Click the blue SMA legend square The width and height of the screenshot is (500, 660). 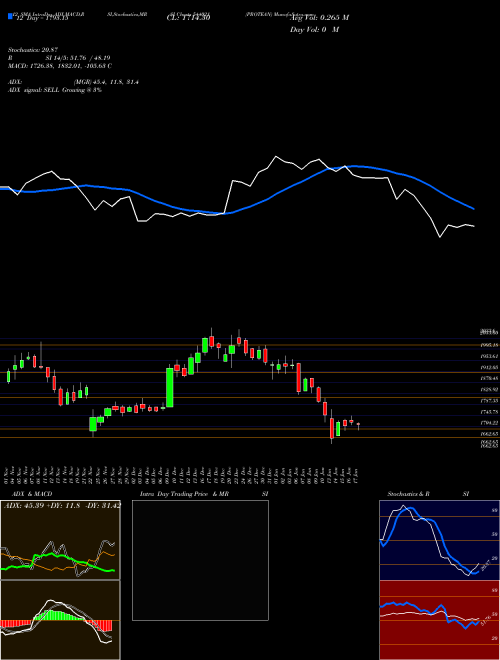point(10,16)
